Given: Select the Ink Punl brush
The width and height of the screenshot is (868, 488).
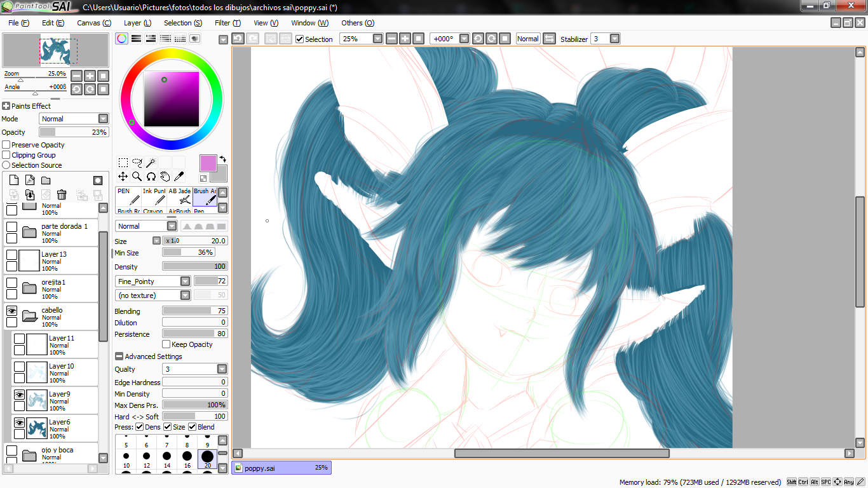Looking at the screenshot, I should [154, 196].
